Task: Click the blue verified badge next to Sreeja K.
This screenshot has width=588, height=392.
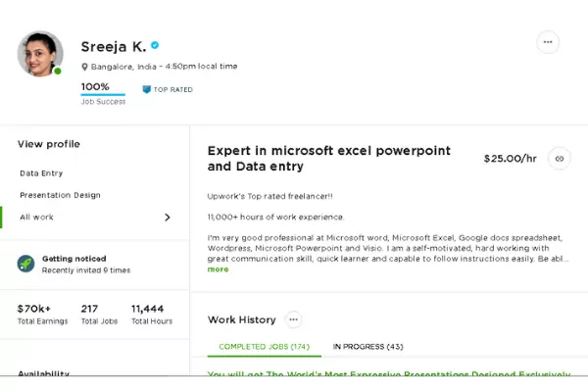Action: coord(155,45)
